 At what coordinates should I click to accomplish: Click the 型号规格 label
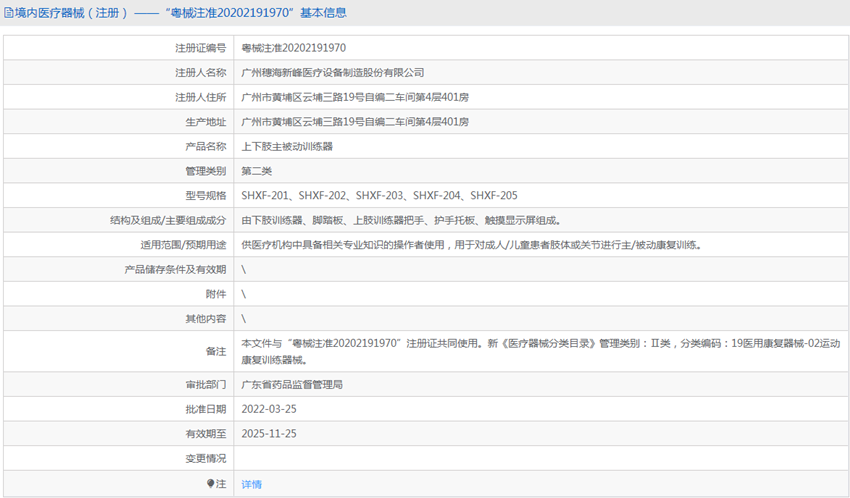click(x=206, y=196)
